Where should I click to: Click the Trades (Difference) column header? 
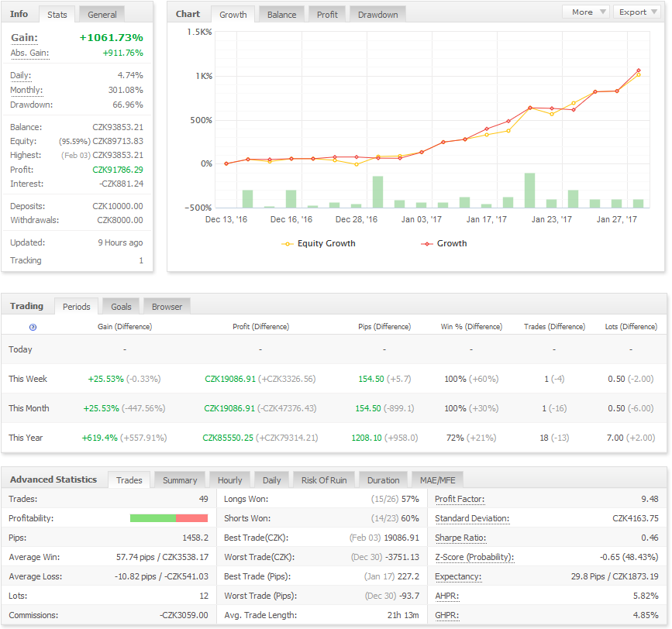(554, 327)
